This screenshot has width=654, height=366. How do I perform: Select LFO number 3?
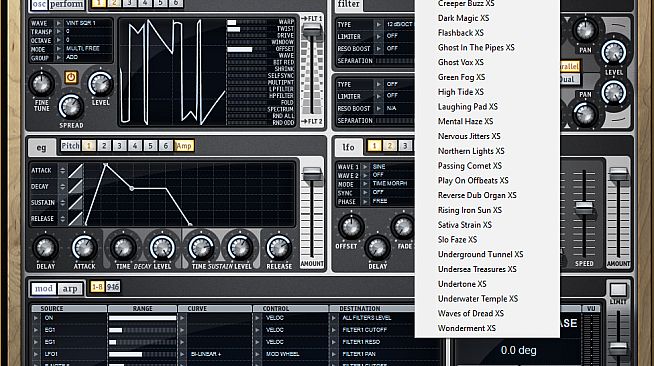405,146
